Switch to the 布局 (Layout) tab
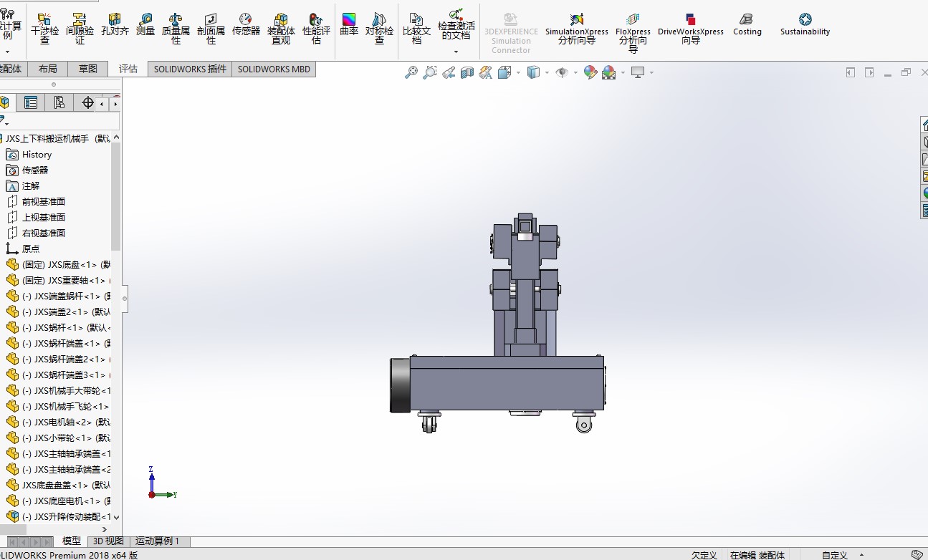Image resolution: width=928 pixels, height=560 pixels. (47, 69)
